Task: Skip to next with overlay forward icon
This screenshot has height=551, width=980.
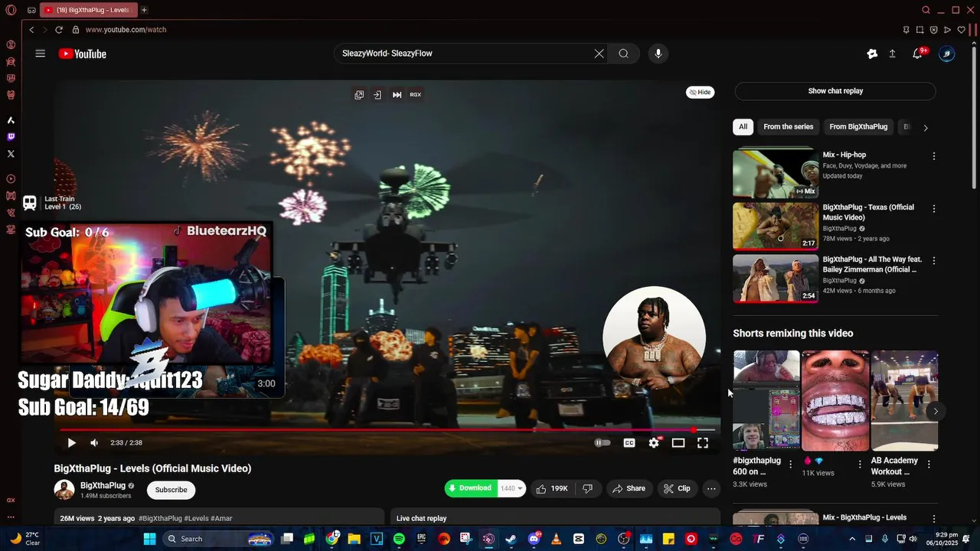Action: click(397, 95)
